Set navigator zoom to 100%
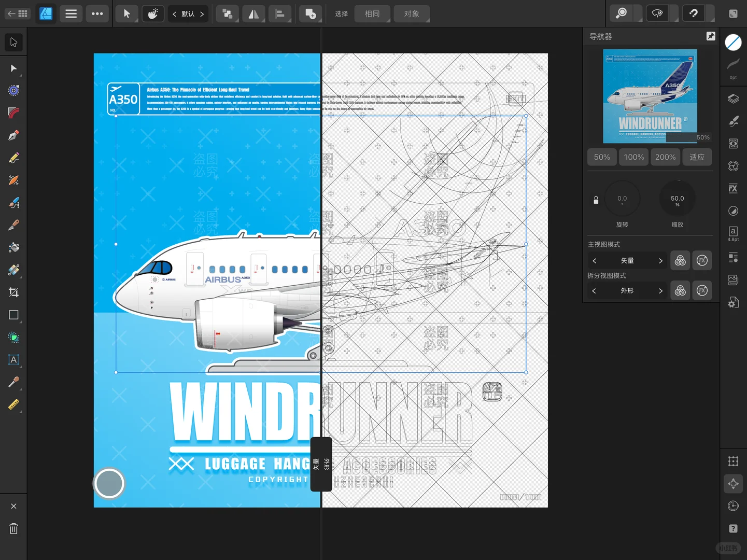Image resolution: width=747 pixels, height=560 pixels. coord(633,157)
